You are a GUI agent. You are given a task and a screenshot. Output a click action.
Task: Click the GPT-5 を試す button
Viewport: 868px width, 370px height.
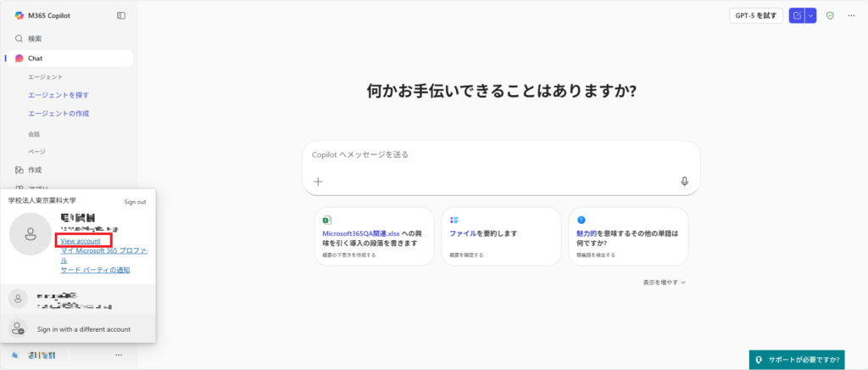tap(755, 15)
